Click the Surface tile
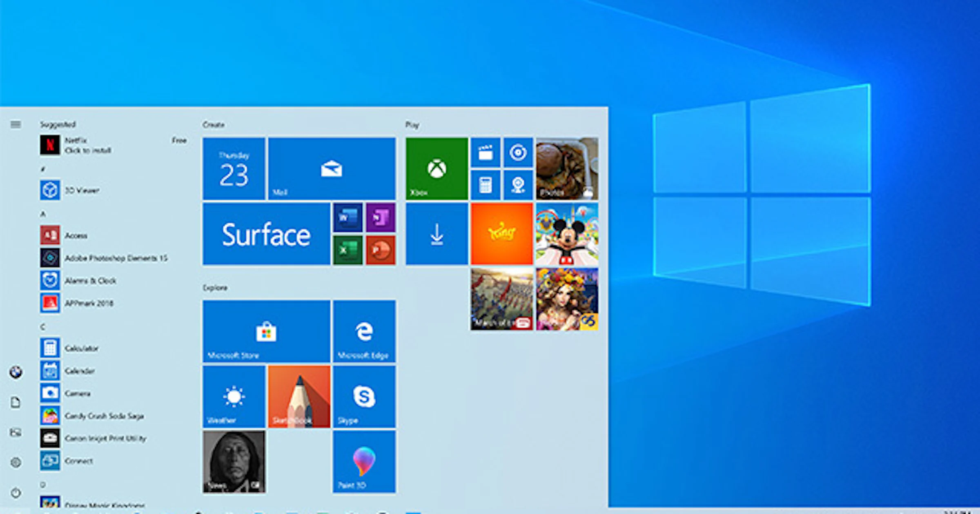The width and height of the screenshot is (980, 514). pyautogui.click(x=266, y=234)
